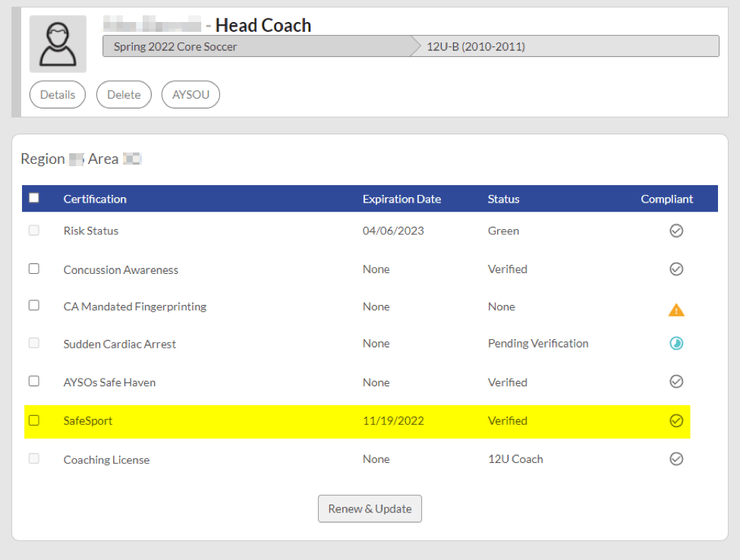Toggle the select-all checkbox in table header

[34, 198]
